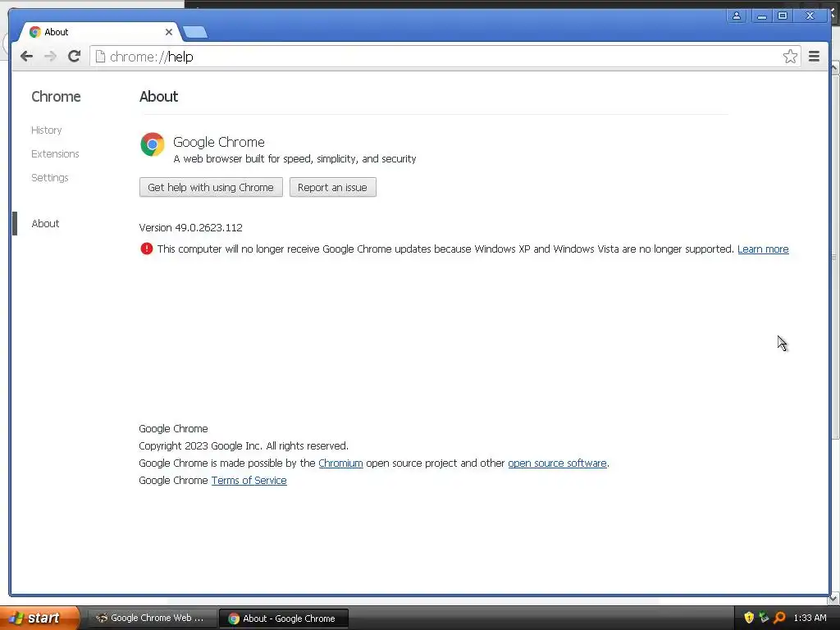Screen dimensions: 840x630
Task: Open the user profile button
Action: tap(737, 16)
